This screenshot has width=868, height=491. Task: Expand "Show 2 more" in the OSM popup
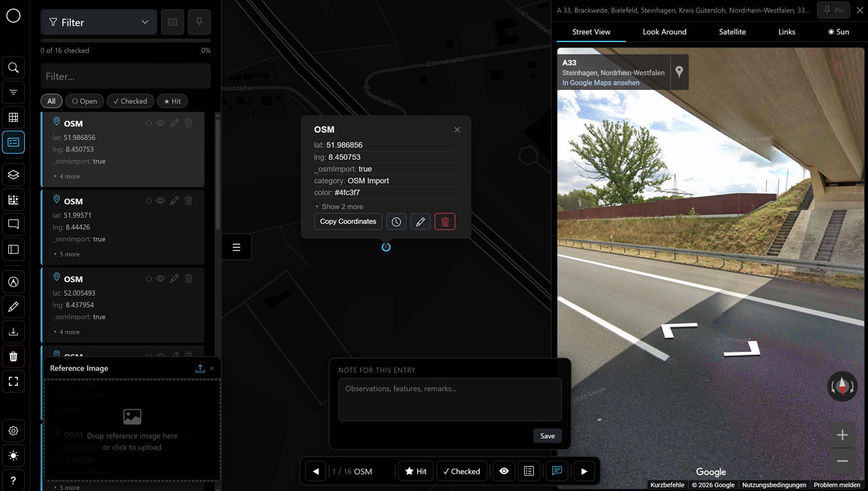click(339, 207)
